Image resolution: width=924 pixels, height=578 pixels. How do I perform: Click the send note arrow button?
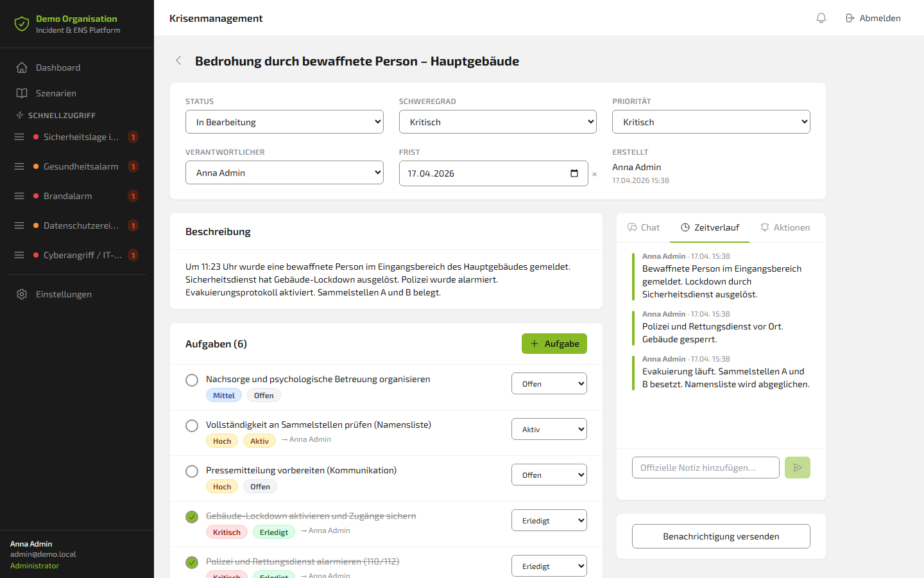click(x=798, y=468)
